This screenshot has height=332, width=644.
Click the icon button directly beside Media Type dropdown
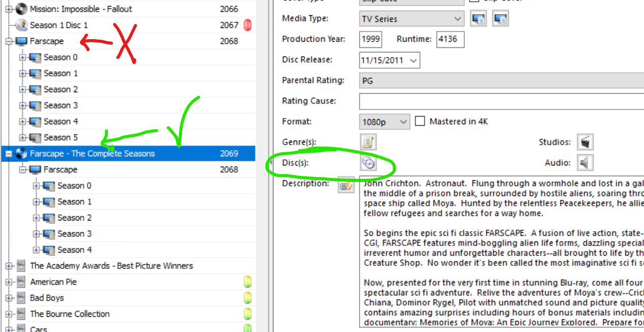[x=478, y=19]
